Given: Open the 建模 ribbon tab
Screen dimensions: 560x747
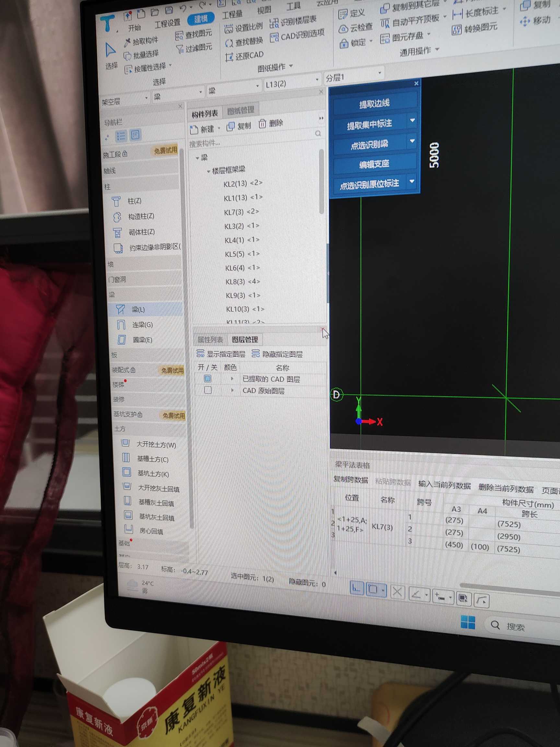Looking at the screenshot, I should point(201,19).
